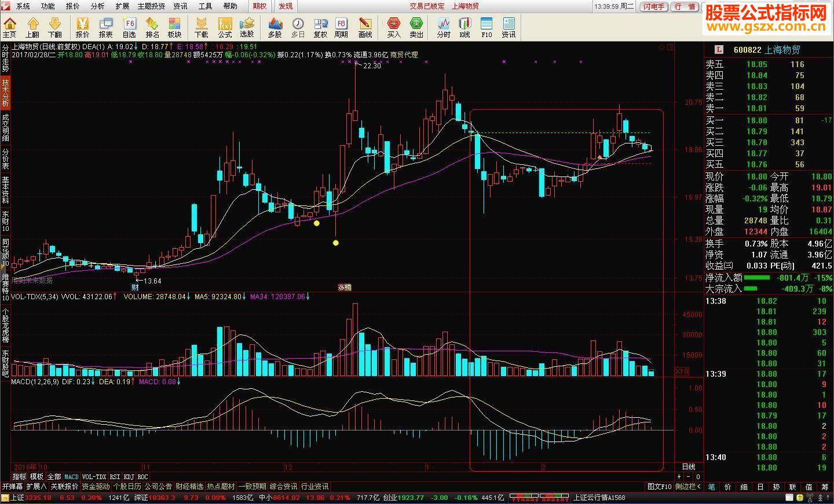This screenshot has width=834, height=504.
Task: Select the 基本资料 side tab
Action: coord(5,190)
